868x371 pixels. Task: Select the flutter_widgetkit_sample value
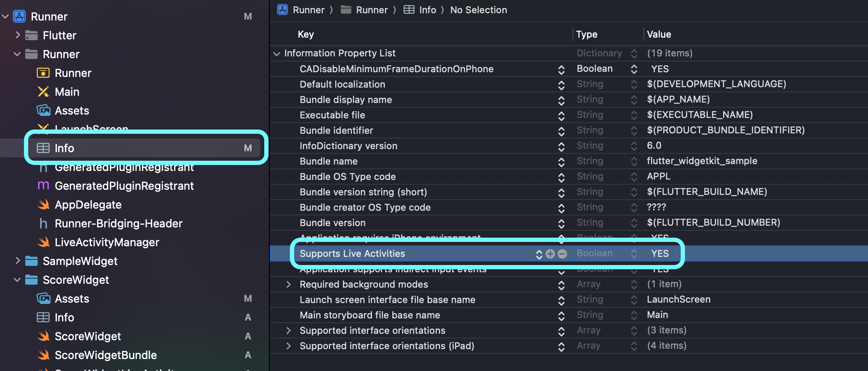pos(702,161)
